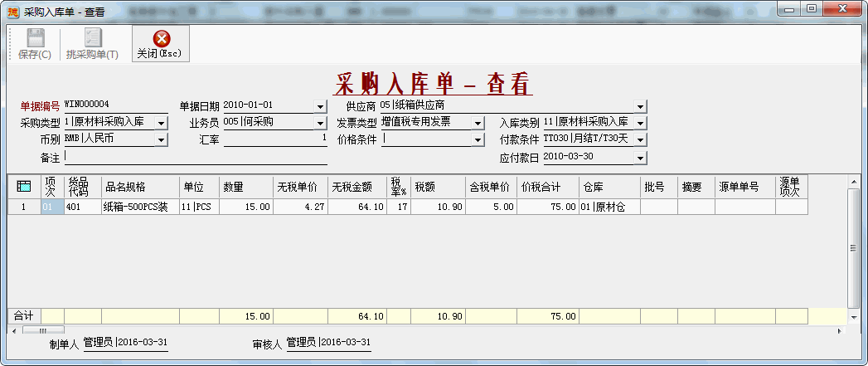Click the vertical scrollbar of the grid
The image size is (868, 366).
[854, 248]
